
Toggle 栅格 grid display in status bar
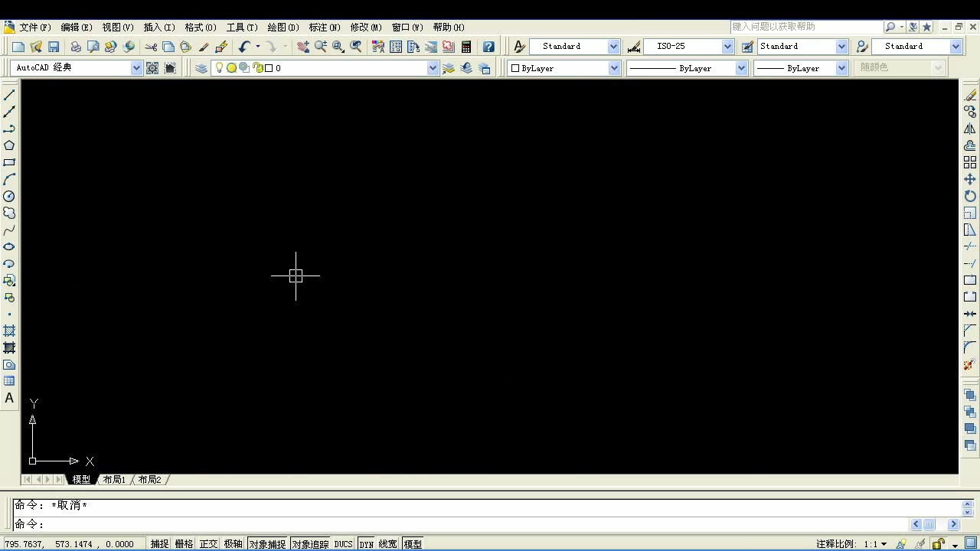[184, 544]
